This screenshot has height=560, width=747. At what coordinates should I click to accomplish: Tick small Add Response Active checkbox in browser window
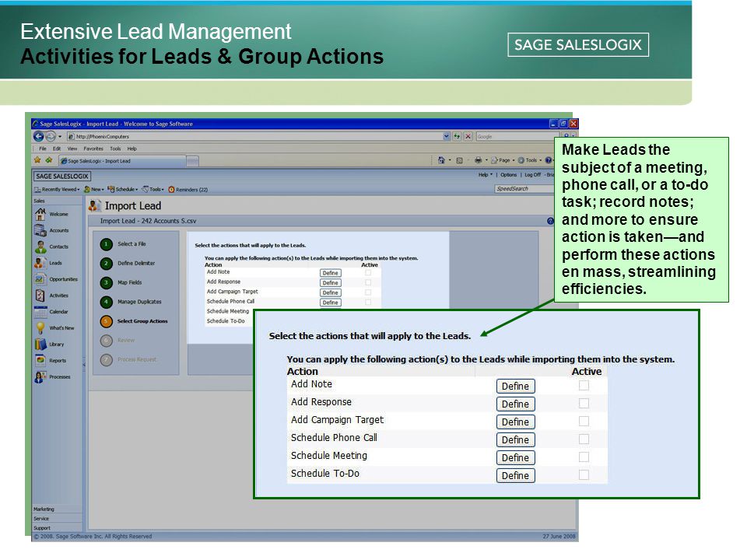pos(368,282)
